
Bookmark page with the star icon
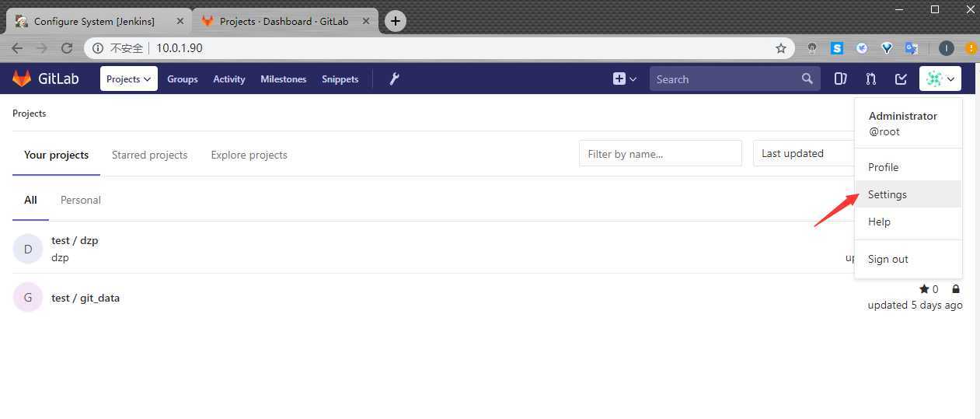[x=781, y=48]
